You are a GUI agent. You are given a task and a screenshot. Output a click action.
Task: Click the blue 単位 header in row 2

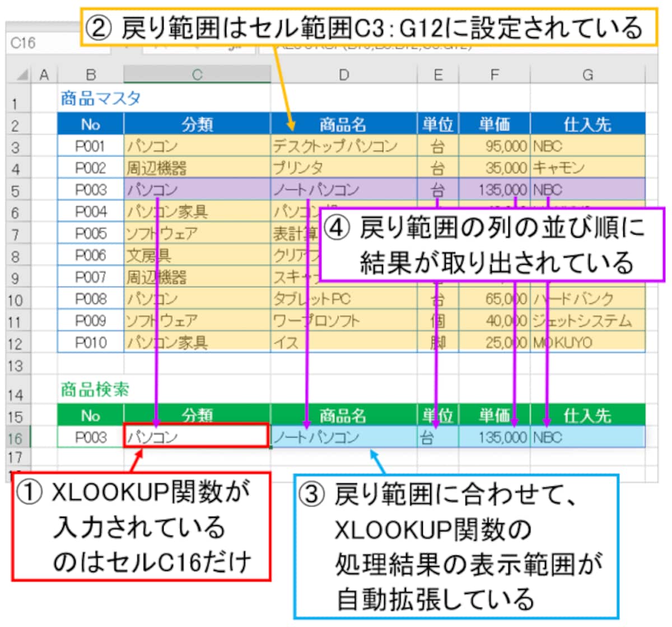point(438,124)
